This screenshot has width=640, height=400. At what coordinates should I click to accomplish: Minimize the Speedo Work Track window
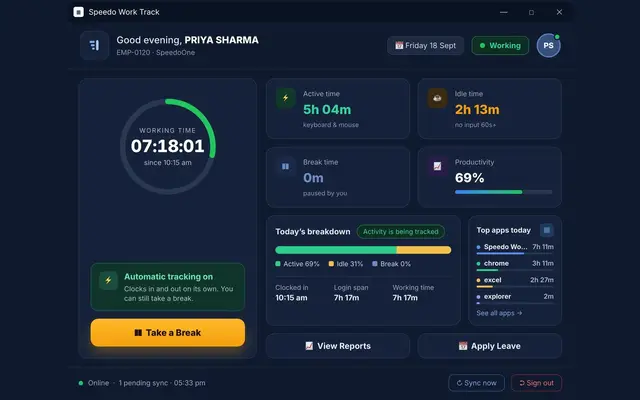point(504,12)
